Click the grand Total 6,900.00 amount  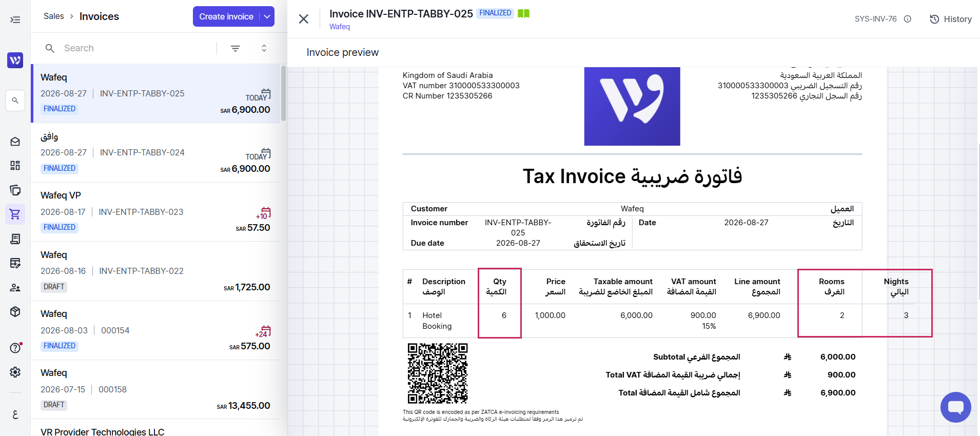[x=838, y=393]
